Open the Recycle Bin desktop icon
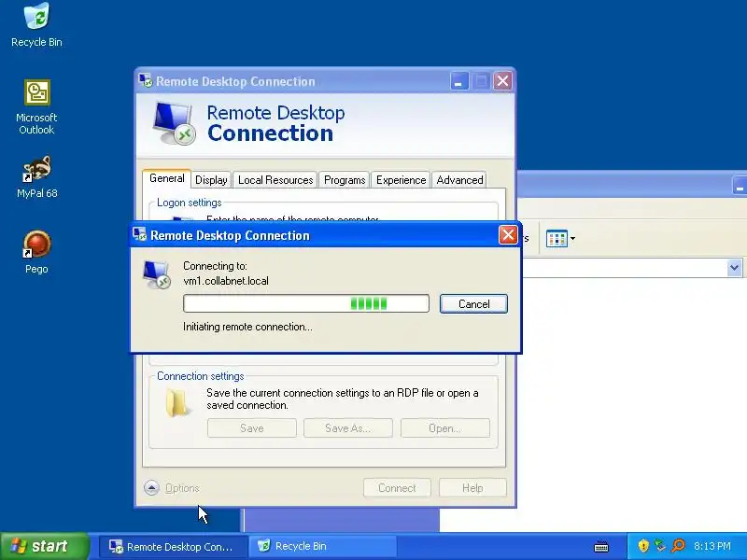The width and height of the screenshot is (747, 560). (x=36, y=25)
